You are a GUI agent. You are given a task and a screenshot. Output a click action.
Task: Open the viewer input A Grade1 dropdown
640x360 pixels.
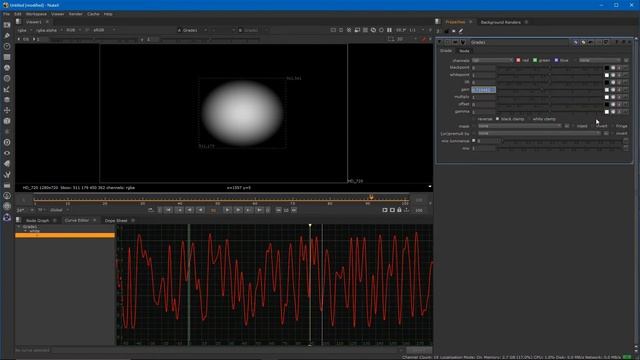pyautogui.click(x=192, y=30)
